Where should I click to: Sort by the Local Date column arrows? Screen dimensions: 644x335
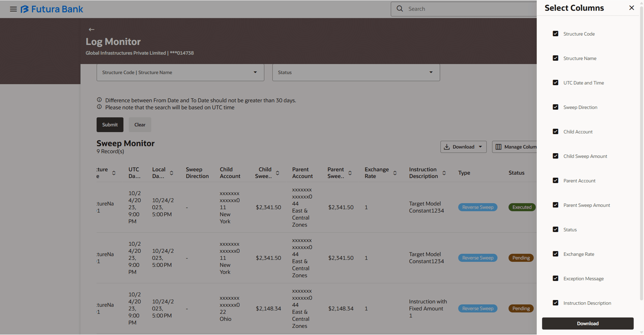pyautogui.click(x=172, y=173)
